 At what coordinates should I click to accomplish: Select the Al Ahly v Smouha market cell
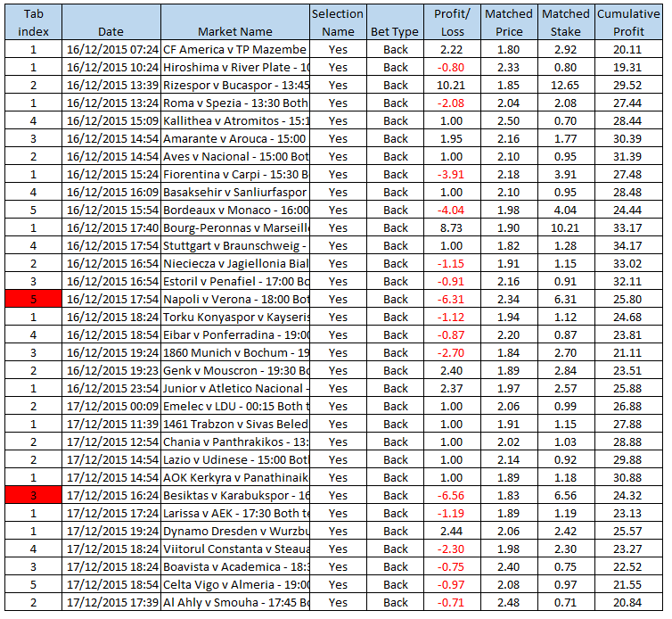pyautogui.click(x=235, y=602)
